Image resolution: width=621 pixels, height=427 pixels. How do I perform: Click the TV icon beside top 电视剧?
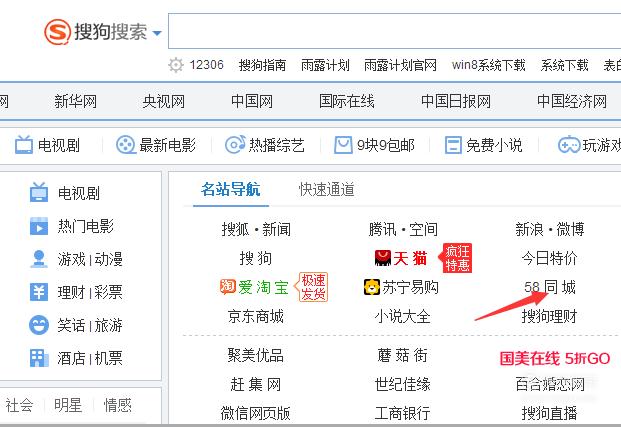point(24,145)
